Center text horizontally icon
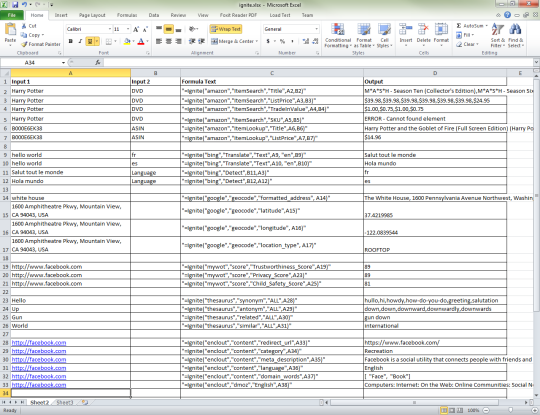The image size is (540, 415). tap(168, 41)
